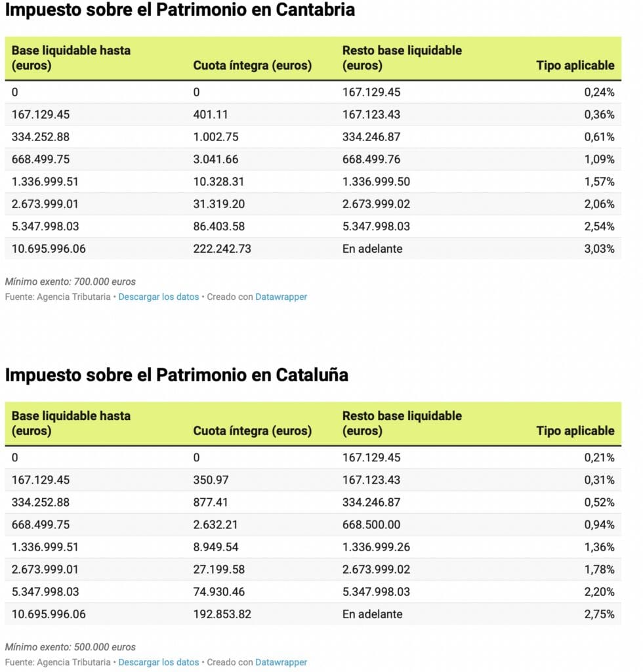
Task: Click 'Tipo aplicable' header in Cataluña table
Action: (x=575, y=430)
